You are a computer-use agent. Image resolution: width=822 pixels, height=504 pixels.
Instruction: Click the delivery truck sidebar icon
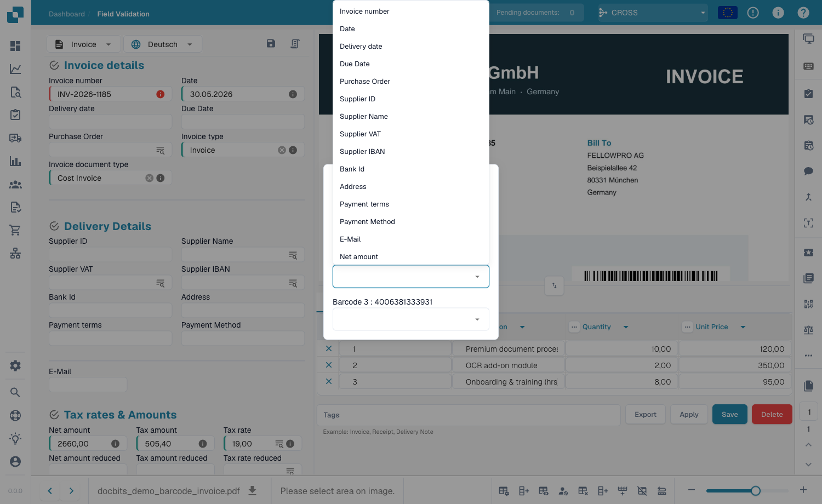pyautogui.click(x=15, y=138)
